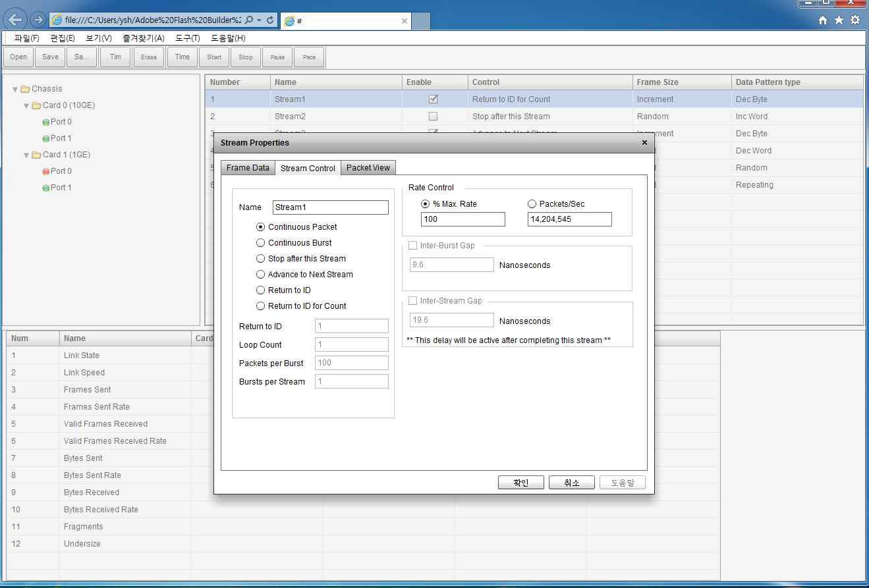Click the Data Pattern type column header

(797, 82)
